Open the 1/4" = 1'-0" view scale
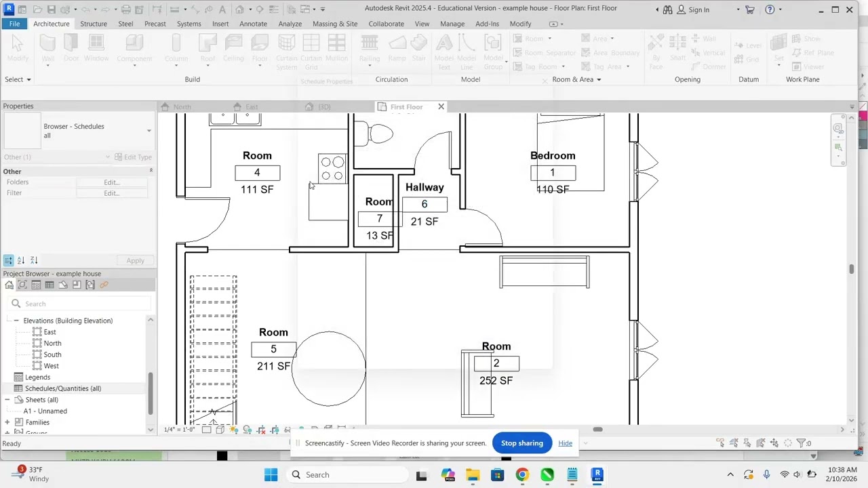 point(180,430)
